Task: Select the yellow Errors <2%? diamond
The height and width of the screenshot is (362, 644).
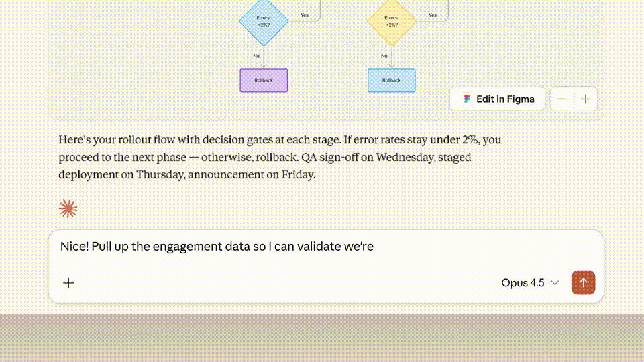Action: click(391, 21)
